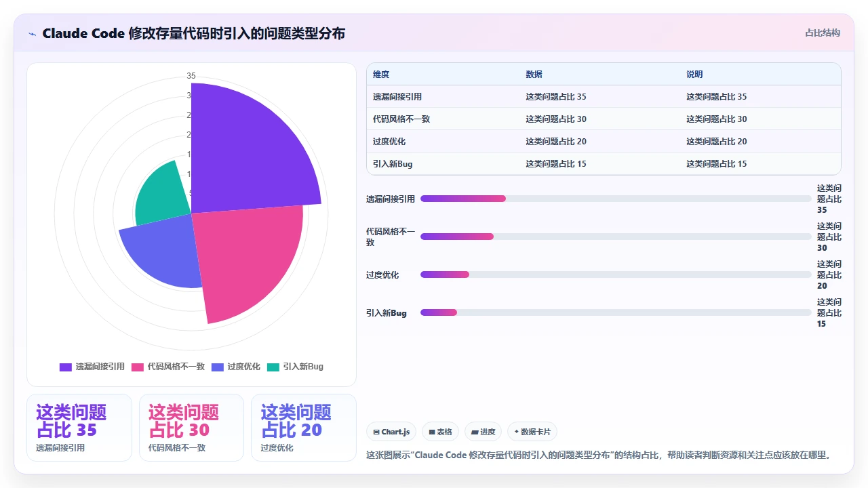The height and width of the screenshot is (488, 868).
Task: Click the 占比 15 value after the progress bar
Action: click(829, 312)
